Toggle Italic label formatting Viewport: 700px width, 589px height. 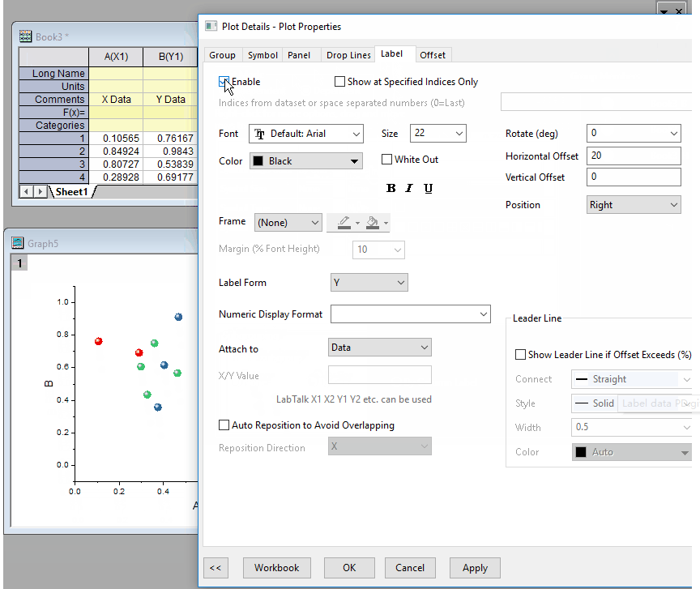[409, 188]
